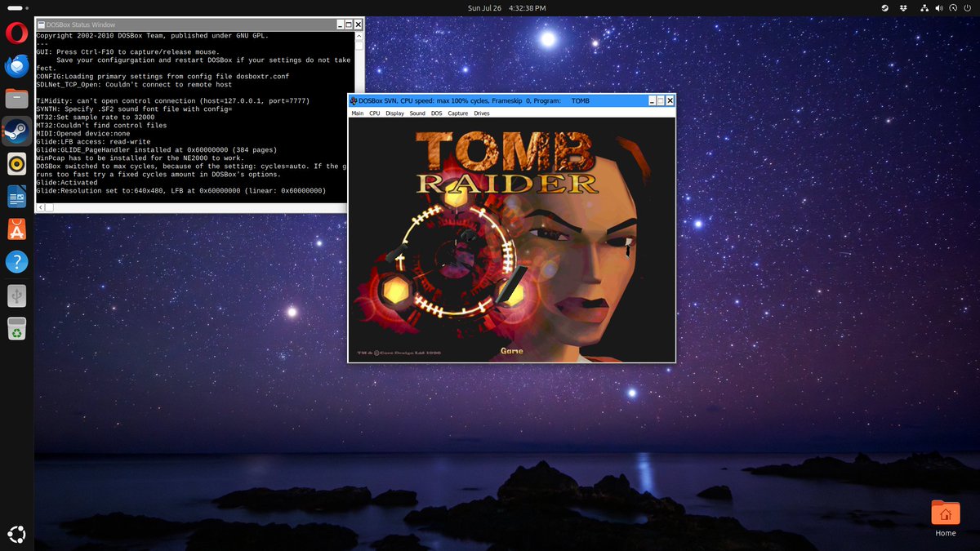Select the Game option in Tomb Raider menu
This screenshot has width=980, height=551.
pos(512,352)
